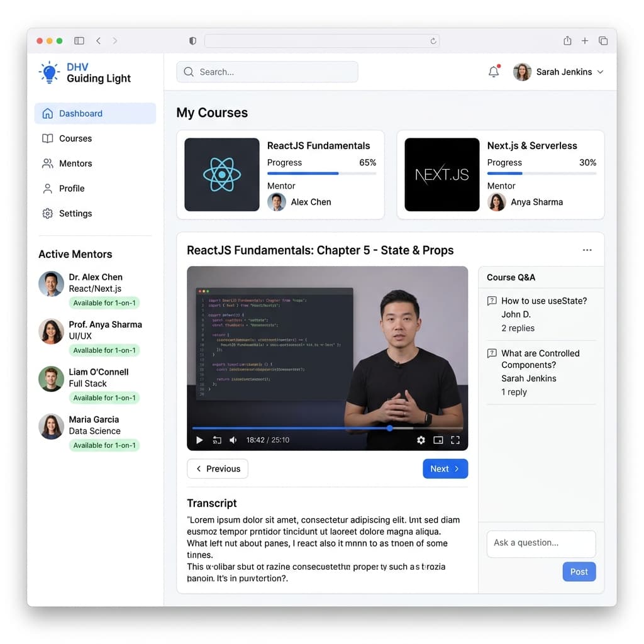Go forward with browser forward arrow
The width and height of the screenshot is (644, 644).
(x=115, y=41)
